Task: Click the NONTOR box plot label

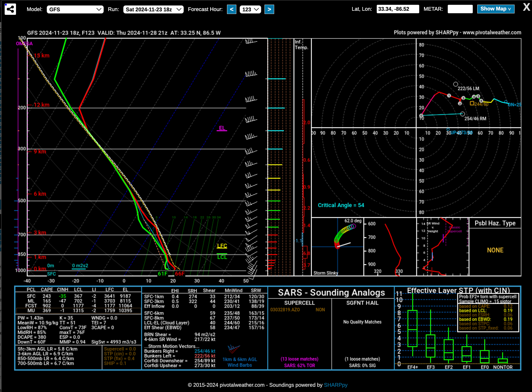Action: point(503,367)
